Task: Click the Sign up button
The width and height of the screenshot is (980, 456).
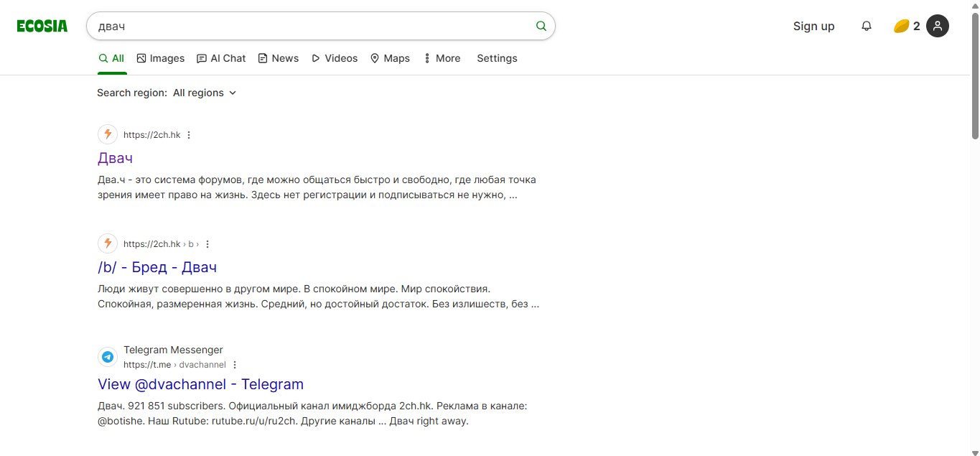Action: (x=813, y=26)
